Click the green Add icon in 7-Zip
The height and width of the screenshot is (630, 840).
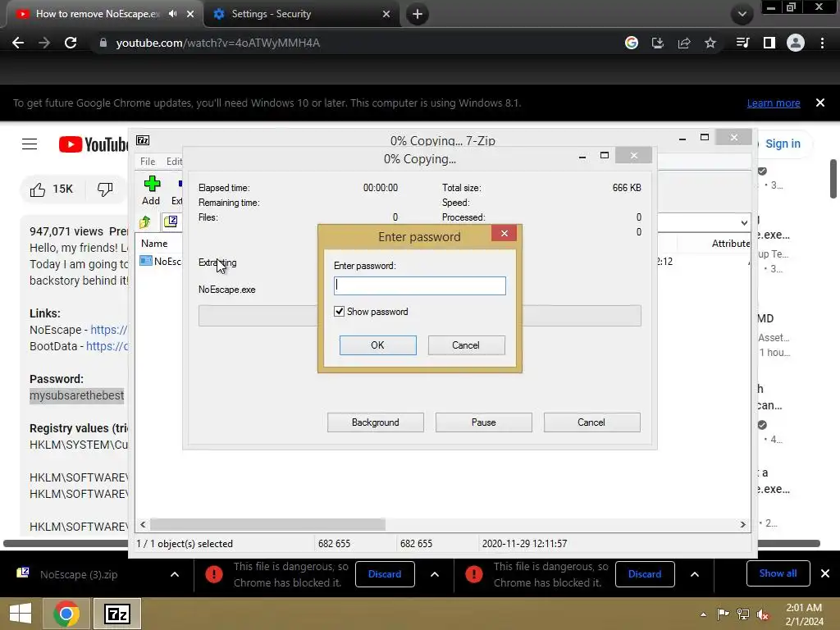pyautogui.click(x=152, y=185)
